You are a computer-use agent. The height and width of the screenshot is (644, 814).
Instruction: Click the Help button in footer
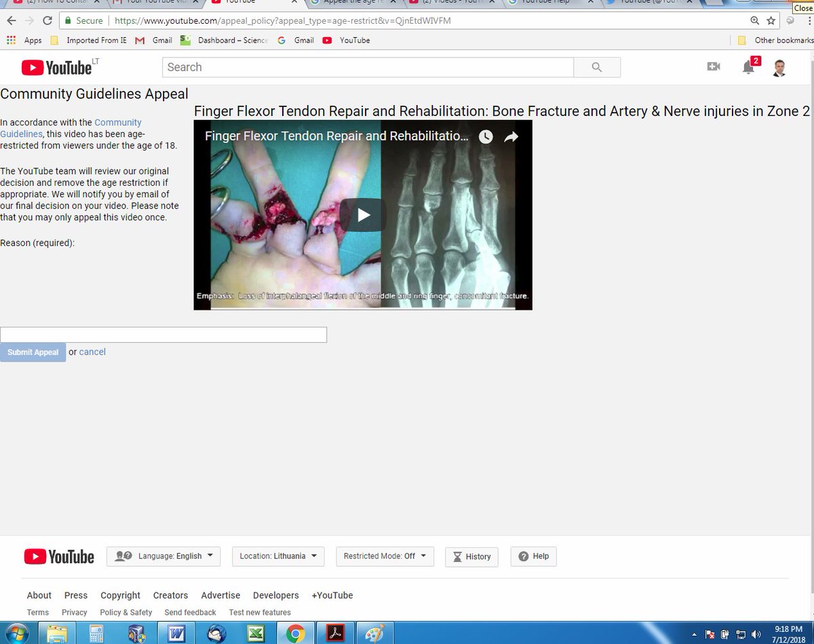533,557
